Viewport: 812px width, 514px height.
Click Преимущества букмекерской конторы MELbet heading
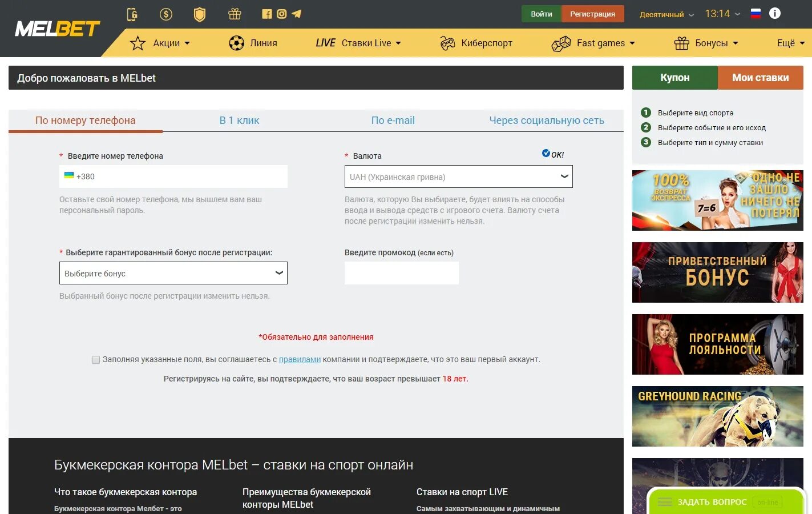point(306,498)
